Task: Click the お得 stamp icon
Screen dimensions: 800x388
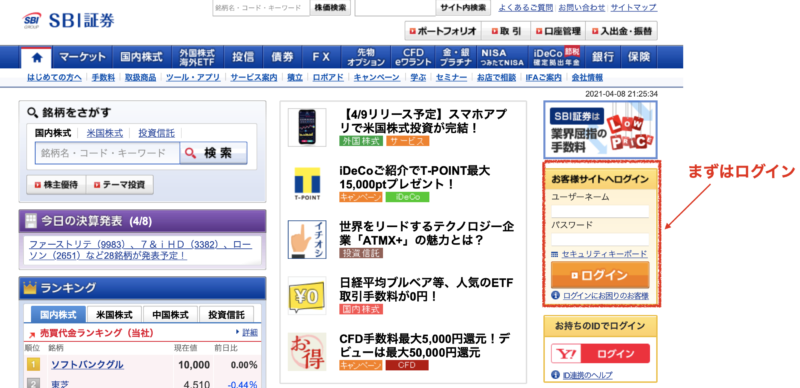Action: point(307,351)
